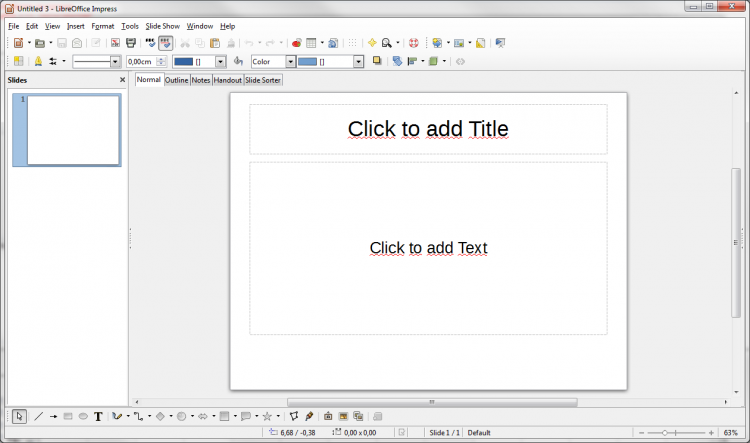Choose the Select arrow tool
Image resolution: width=750 pixels, height=443 pixels.
pos(19,417)
